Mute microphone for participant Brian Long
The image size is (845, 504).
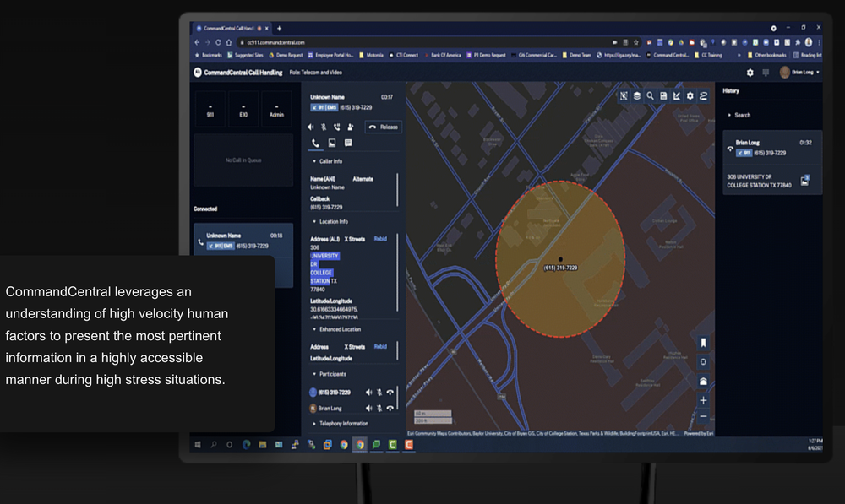coord(379,408)
